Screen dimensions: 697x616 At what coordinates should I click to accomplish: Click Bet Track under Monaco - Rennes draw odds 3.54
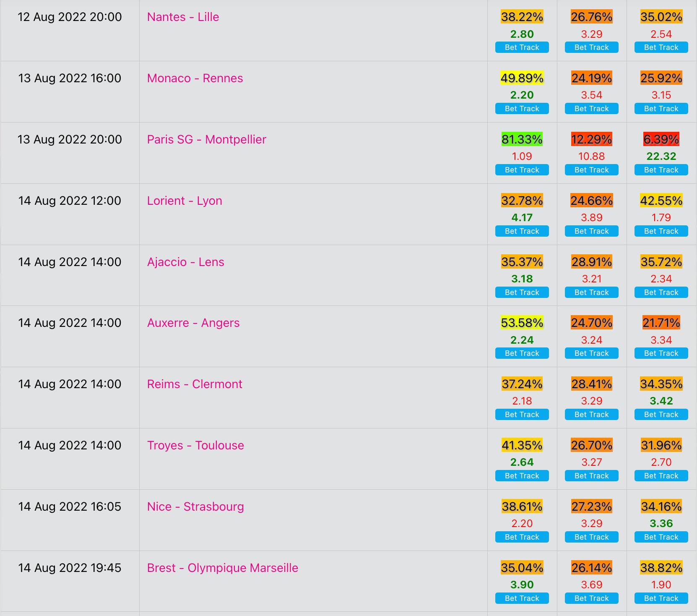[592, 109]
